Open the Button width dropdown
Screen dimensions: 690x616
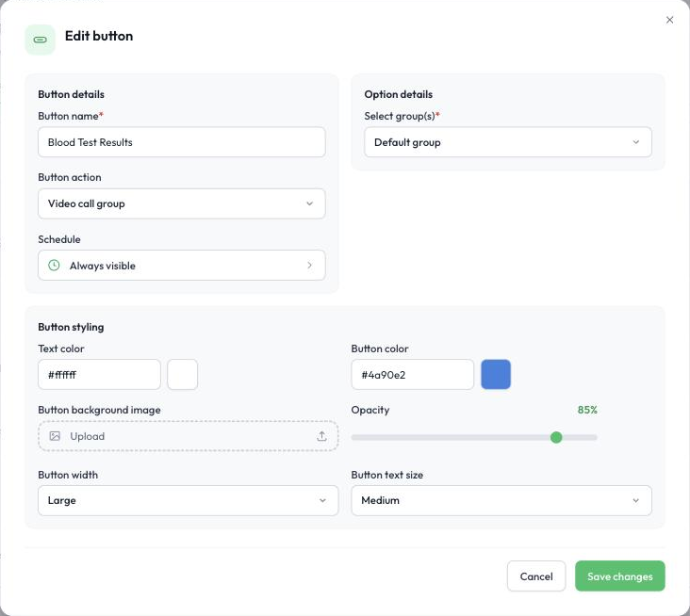[x=189, y=500]
